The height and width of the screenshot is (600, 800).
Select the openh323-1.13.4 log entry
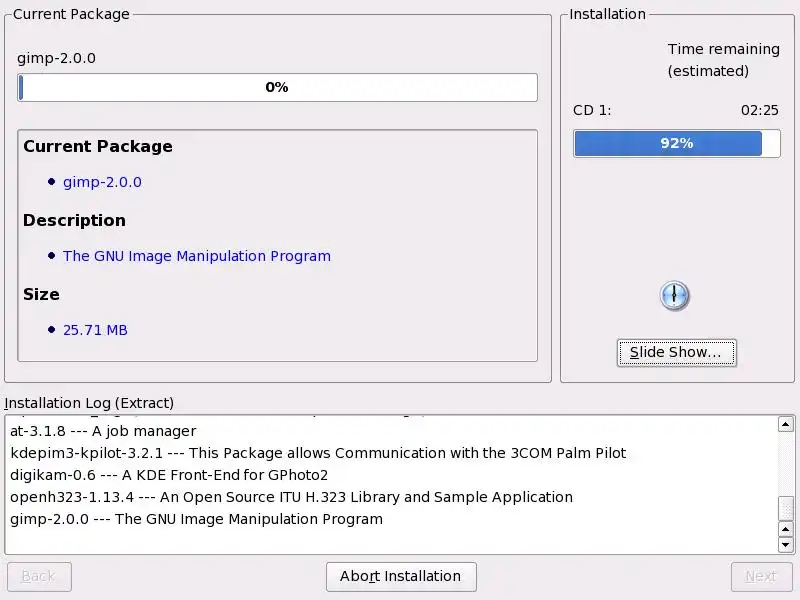tap(291, 497)
